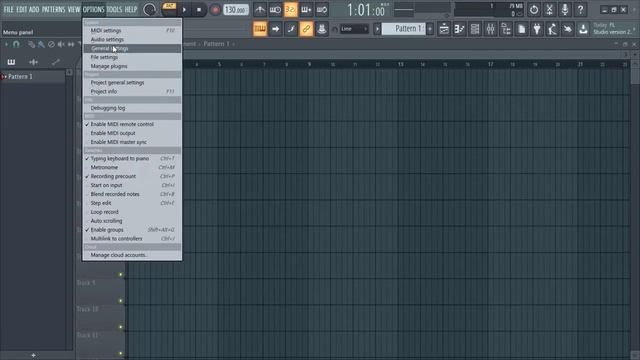
Task: Click the red Record button
Action: 215,9
